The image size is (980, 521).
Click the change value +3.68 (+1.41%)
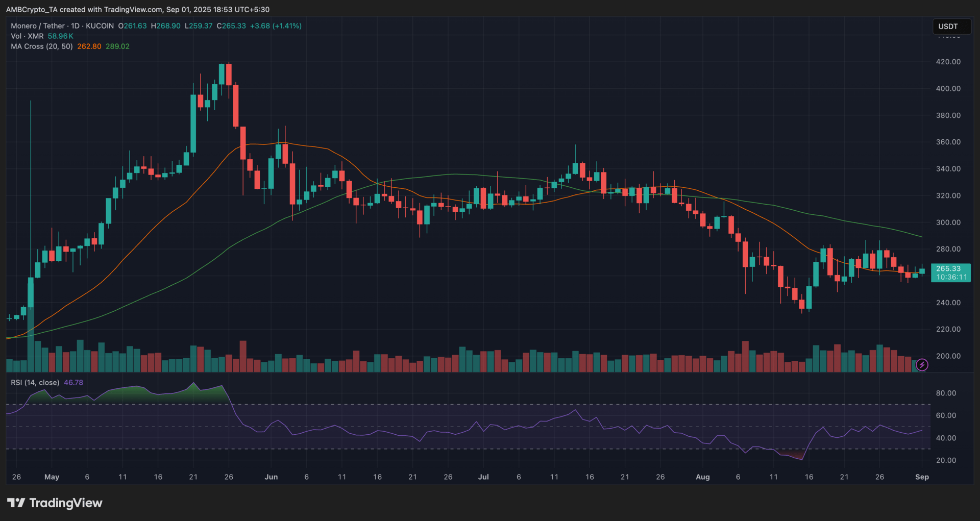pyautogui.click(x=276, y=26)
